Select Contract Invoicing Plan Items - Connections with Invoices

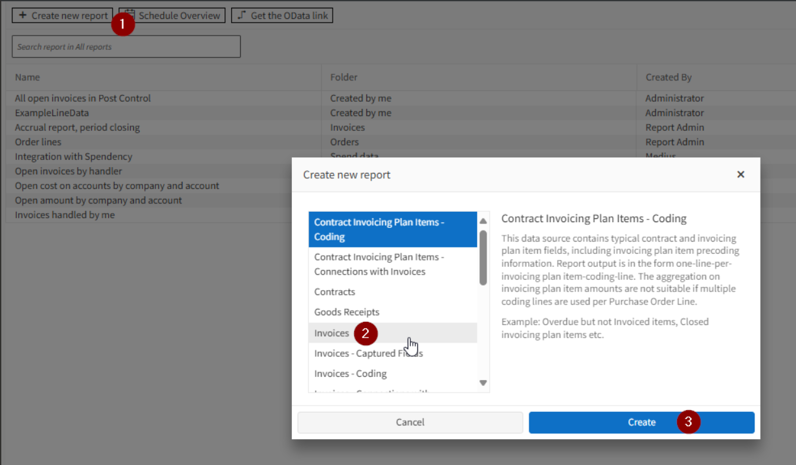[x=392, y=264]
